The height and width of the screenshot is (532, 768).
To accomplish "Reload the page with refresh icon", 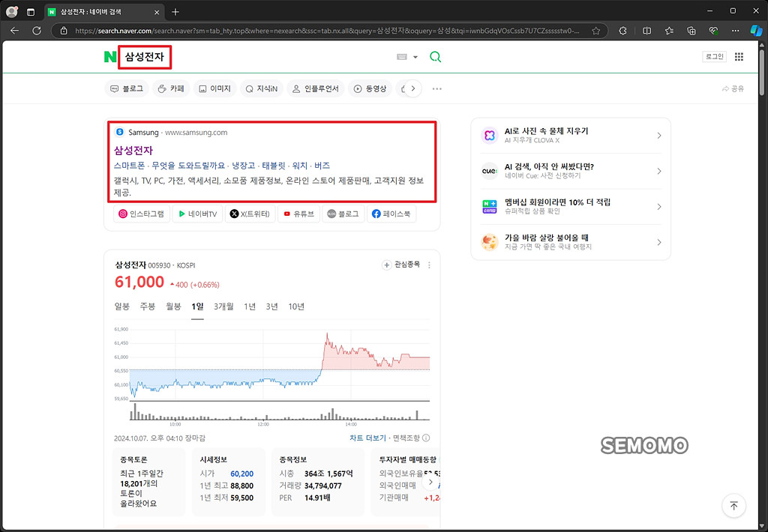I will [37, 31].
